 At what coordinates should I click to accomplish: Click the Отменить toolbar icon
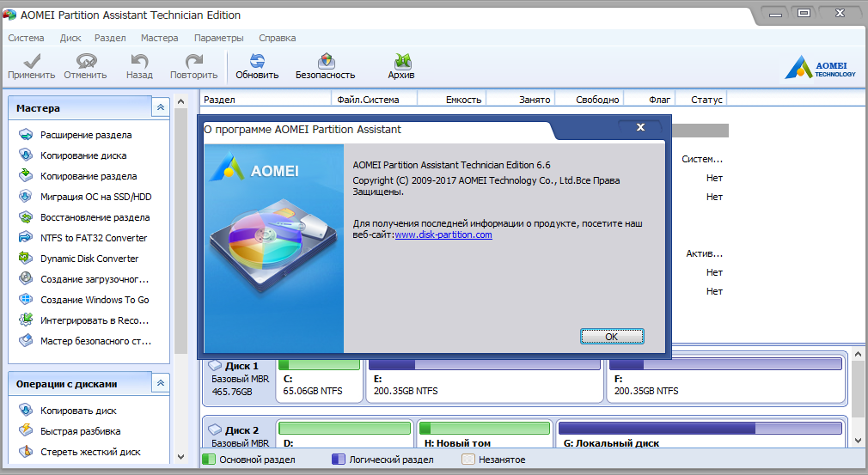click(x=86, y=61)
